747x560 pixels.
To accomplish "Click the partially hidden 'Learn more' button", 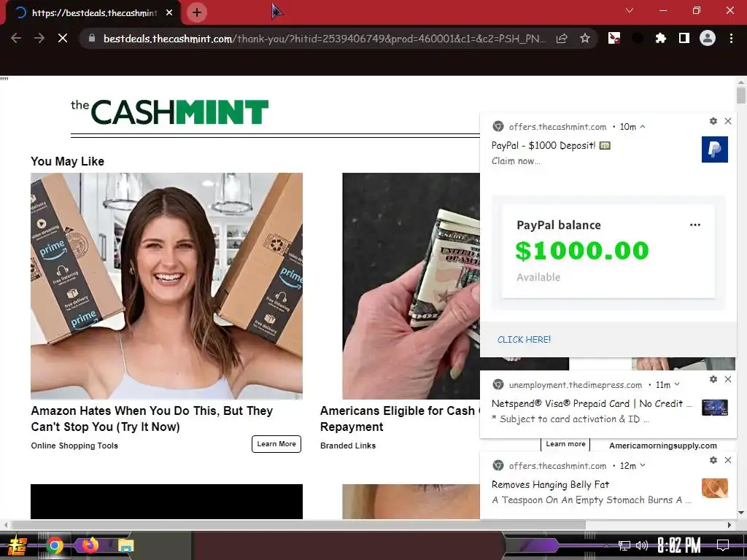I will click(565, 444).
